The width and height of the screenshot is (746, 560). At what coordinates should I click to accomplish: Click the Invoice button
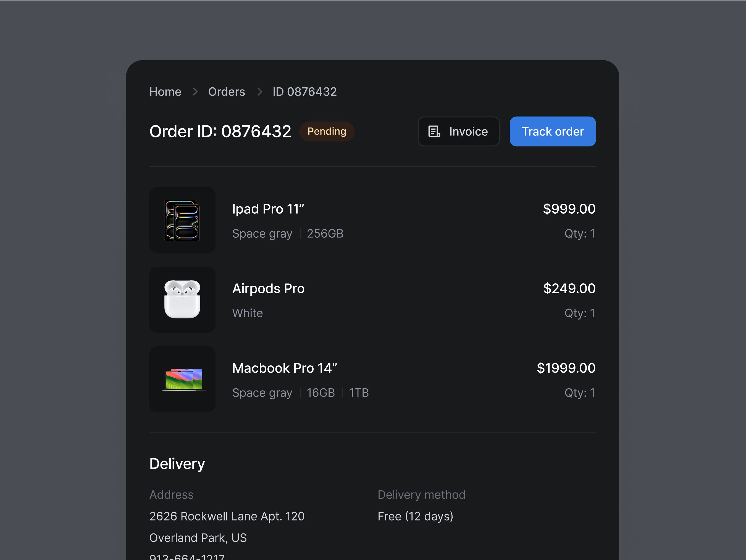[458, 131]
